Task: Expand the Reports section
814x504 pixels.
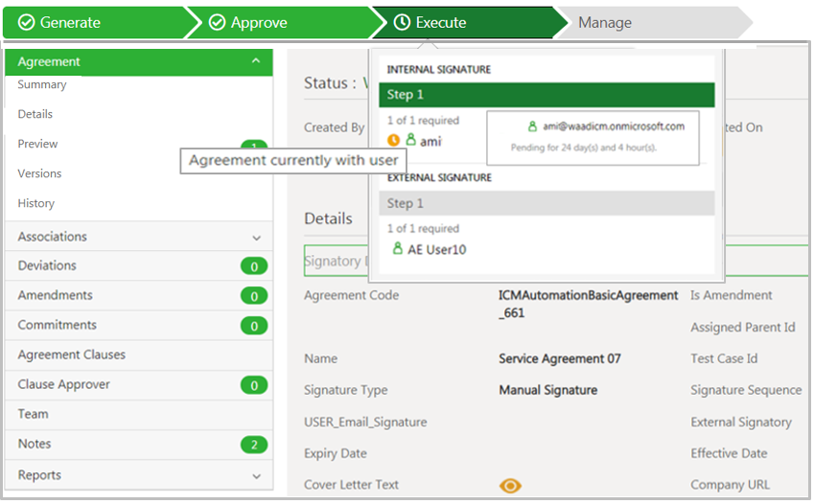Action: click(256, 476)
